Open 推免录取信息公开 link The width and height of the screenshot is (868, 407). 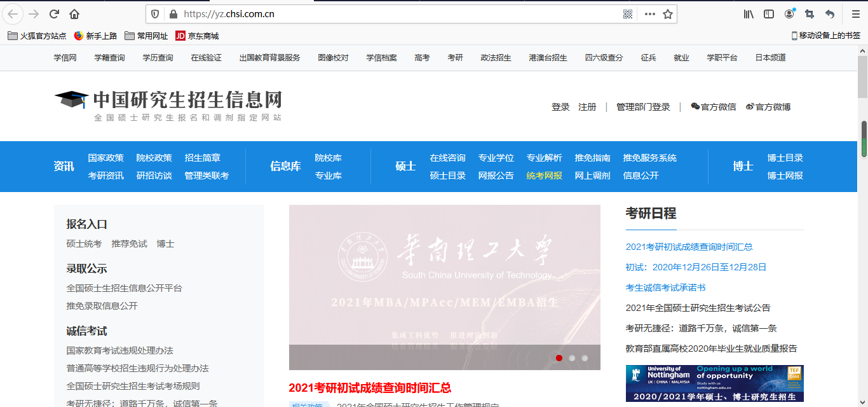pyautogui.click(x=102, y=306)
